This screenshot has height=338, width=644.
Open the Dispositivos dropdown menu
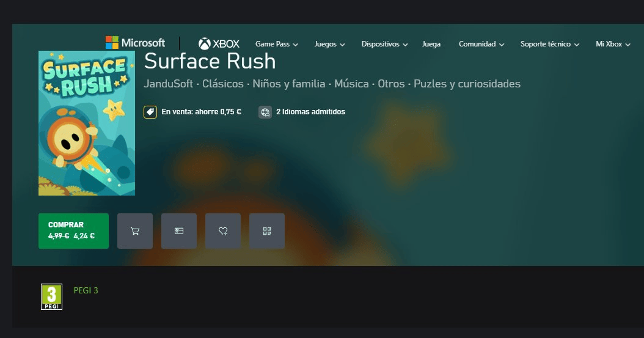[x=384, y=44]
